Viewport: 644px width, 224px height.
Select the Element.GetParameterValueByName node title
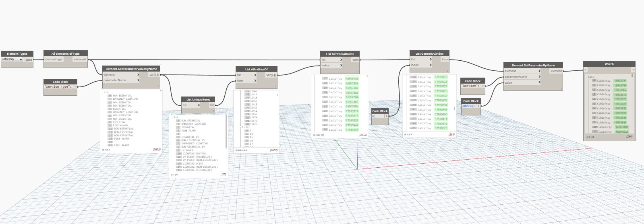click(x=131, y=69)
